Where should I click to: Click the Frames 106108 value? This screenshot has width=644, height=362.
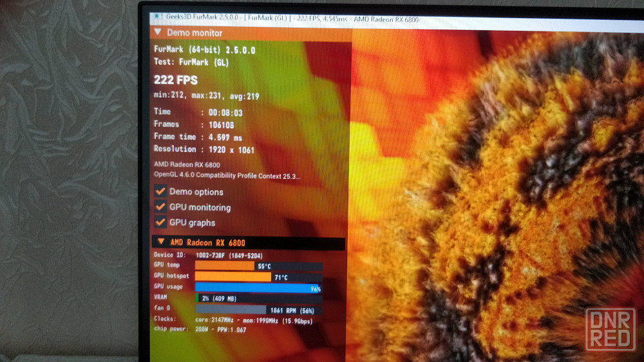tap(222, 125)
